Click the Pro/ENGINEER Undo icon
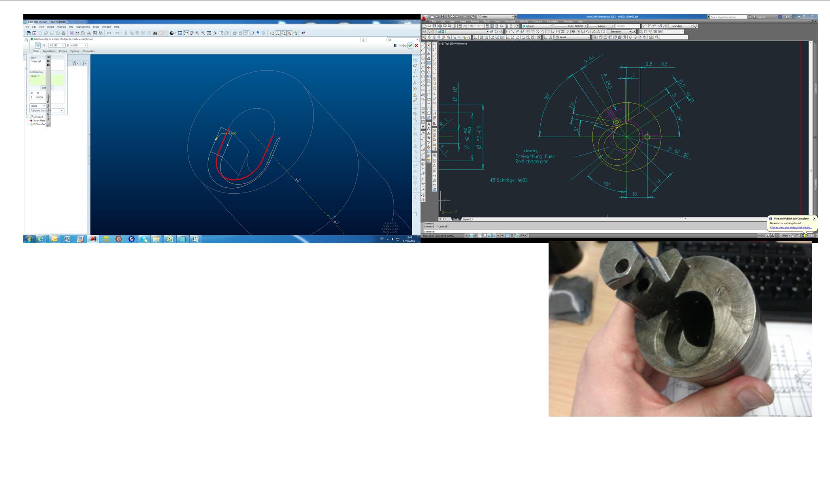This screenshot has height=504, width=830. (109, 33)
